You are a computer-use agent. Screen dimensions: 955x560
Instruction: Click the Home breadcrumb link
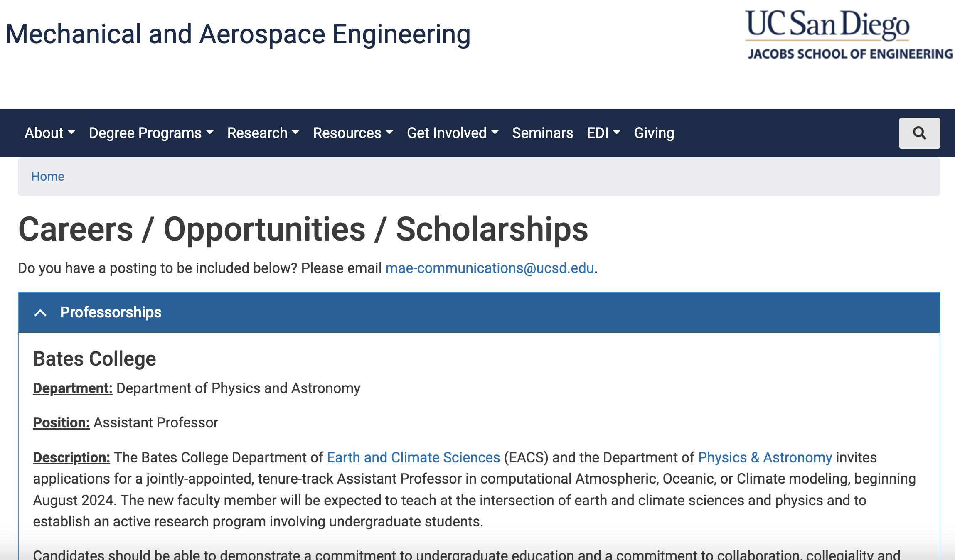48,177
